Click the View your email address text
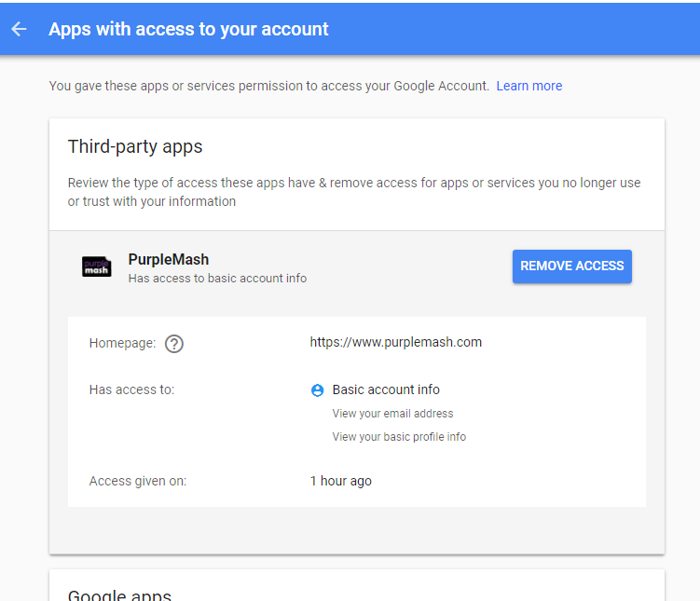This screenshot has width=700, height=601. tap(392, 414)
